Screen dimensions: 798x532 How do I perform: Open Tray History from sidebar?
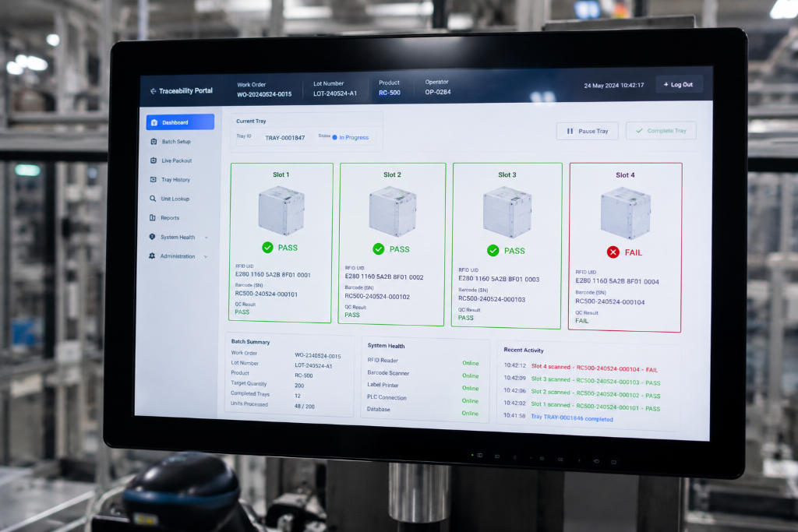(x=175, y=179)
